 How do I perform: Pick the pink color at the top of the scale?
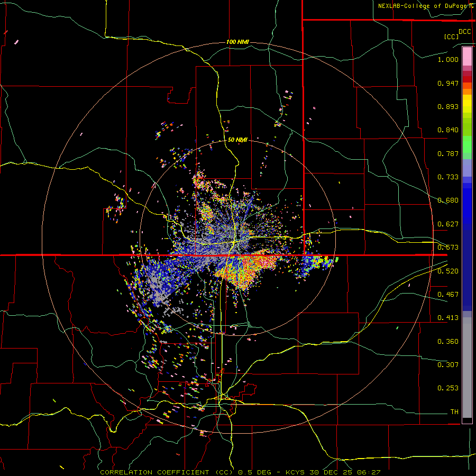click(x=467, y=56)
